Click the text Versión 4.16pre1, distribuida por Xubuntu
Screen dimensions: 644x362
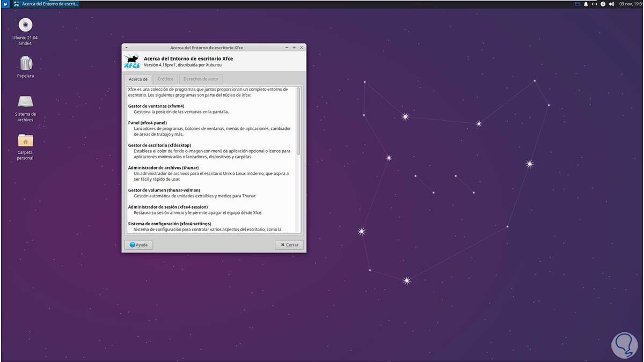coord(182,65)
